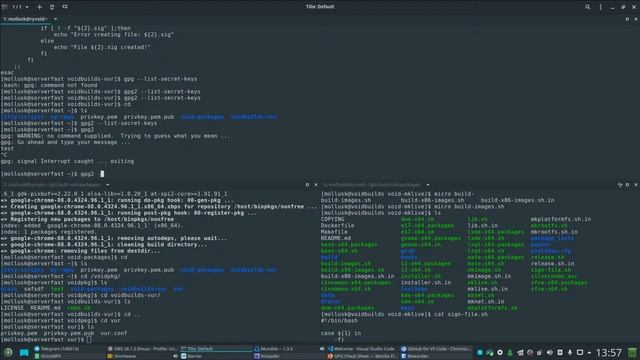The image size is (640, 360).
Task: Open the first teal system tray icon
Action: point(480,353)
